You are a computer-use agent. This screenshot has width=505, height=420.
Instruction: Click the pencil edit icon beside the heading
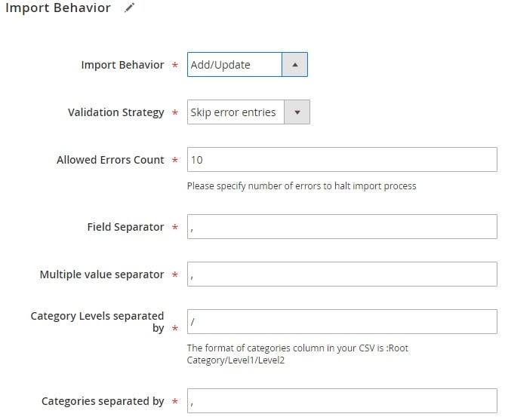pyautogui.click(x=130, y=8)
